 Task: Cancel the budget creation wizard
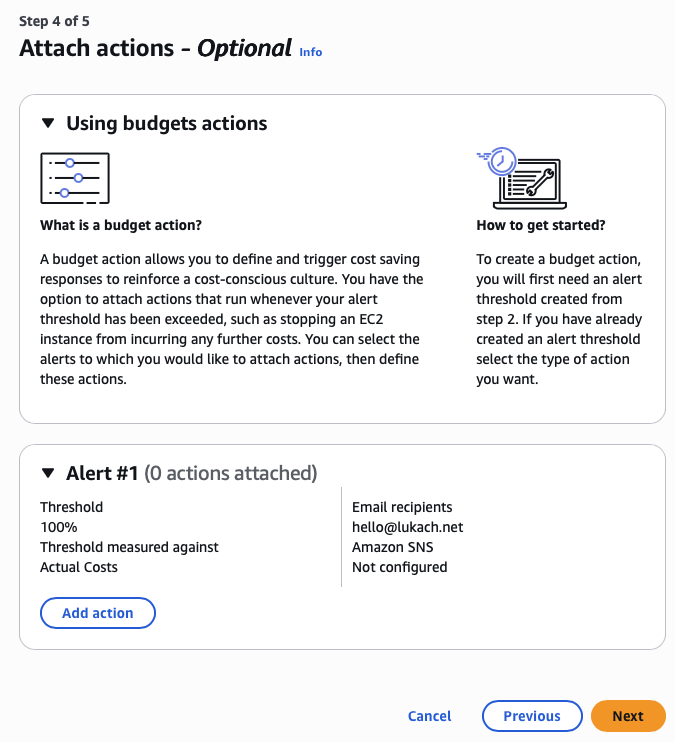tap(429, 716)
